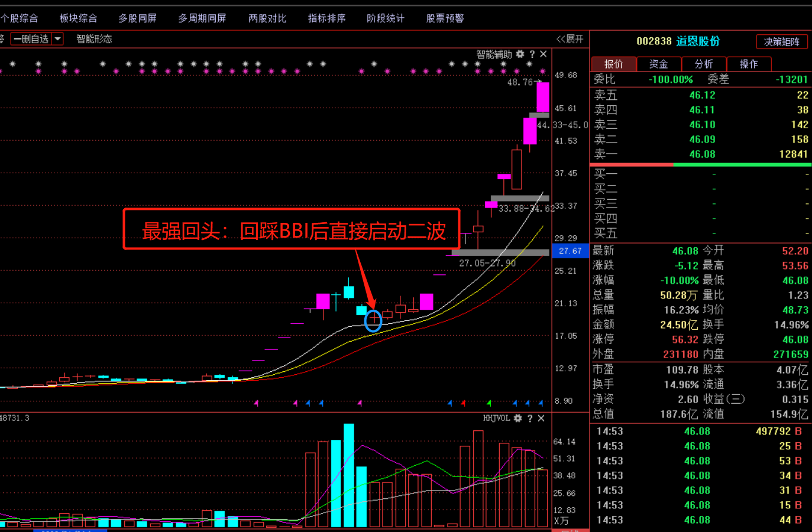Open HHJVOL indicator settings gear
812x532 pixels.
[x=517, y=418]
